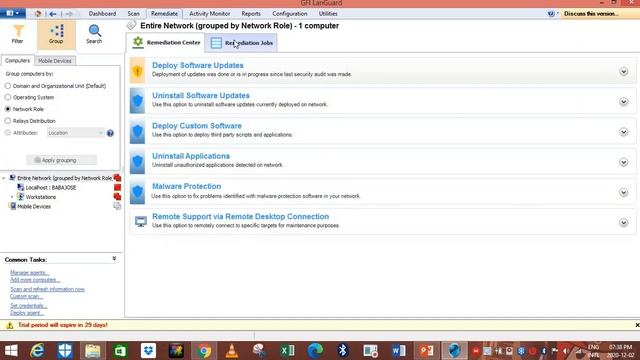Screen dimensions: 640x360
Task: Expand Deploy Custom Software section
Action: 623,132
